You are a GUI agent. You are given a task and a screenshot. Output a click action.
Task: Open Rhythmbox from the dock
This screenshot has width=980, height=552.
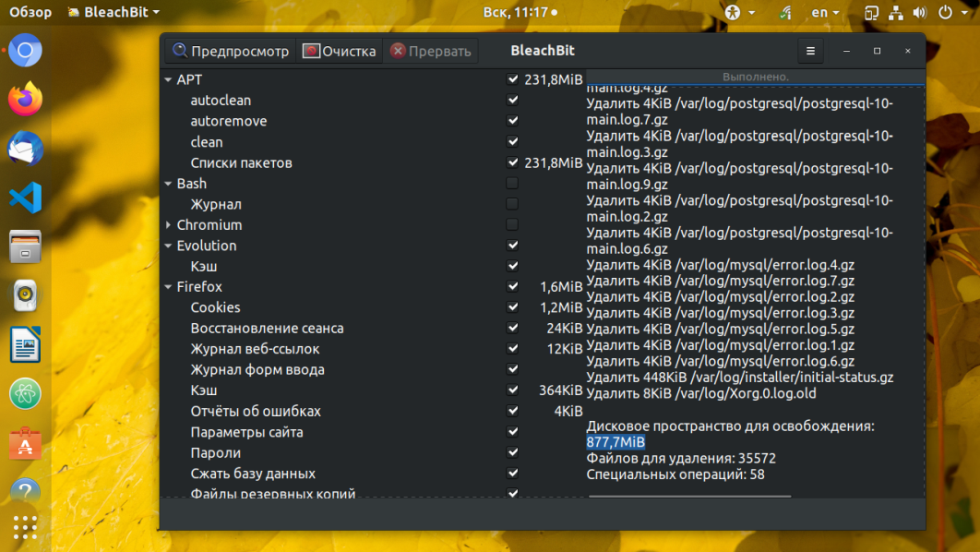tap(26, 295)
